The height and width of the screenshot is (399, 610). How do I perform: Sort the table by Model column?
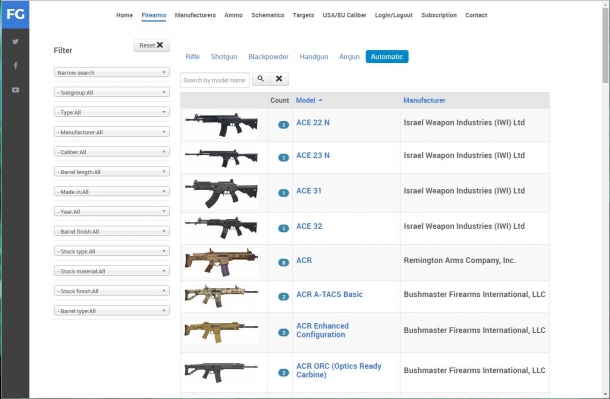click(x=309, y=100)
